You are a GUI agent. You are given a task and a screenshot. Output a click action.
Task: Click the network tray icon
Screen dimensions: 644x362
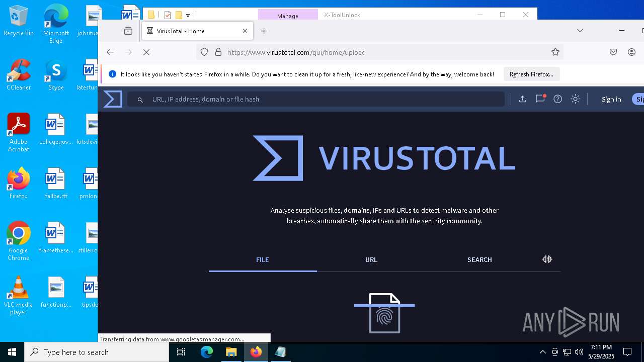(567, 352)
